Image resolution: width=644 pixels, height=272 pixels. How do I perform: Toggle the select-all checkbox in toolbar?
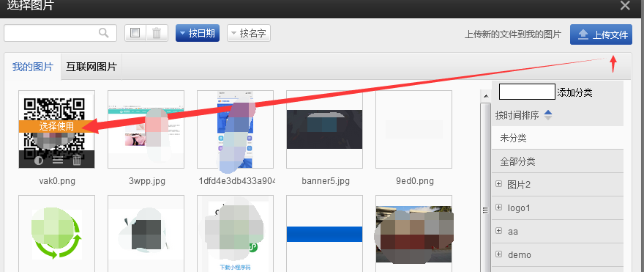pyautogui.click(x=135, y=33)
